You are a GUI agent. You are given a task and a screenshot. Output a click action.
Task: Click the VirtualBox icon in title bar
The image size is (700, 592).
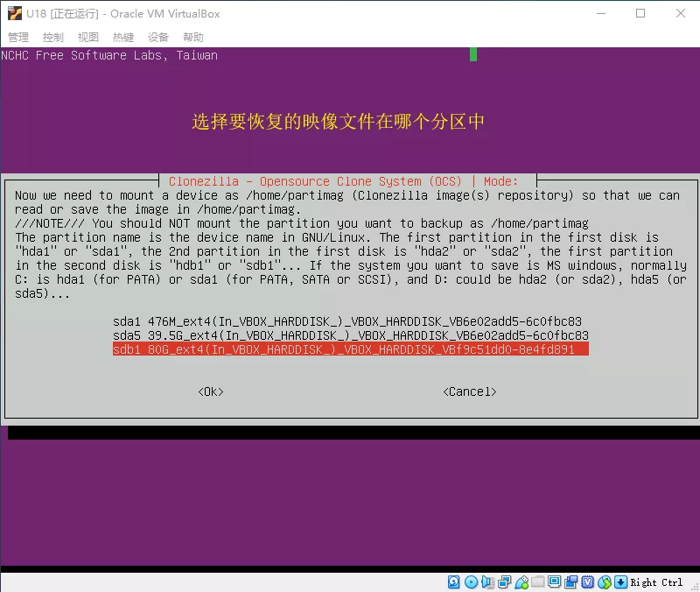click(x=14, y=13)
